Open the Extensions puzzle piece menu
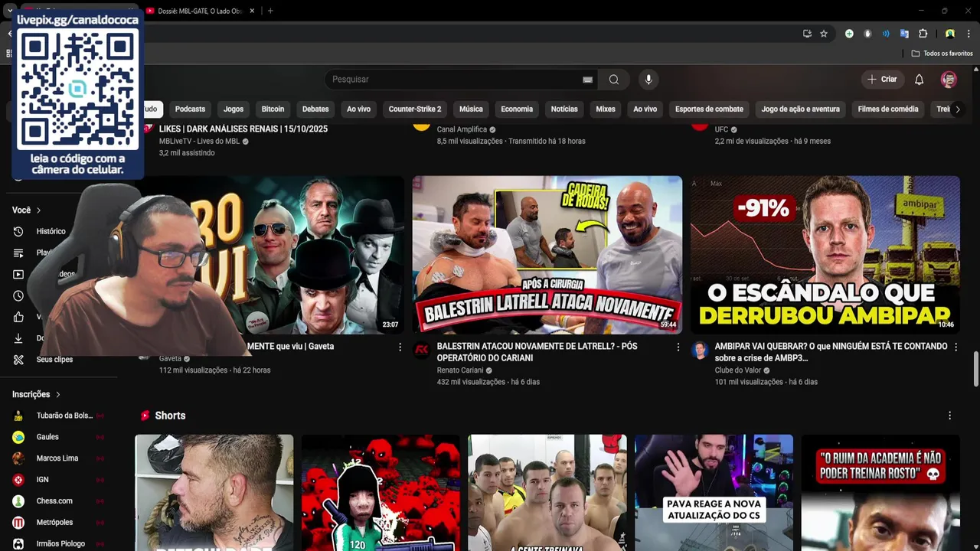This screenshot has height=551, width=980. [x=923, y=34]
